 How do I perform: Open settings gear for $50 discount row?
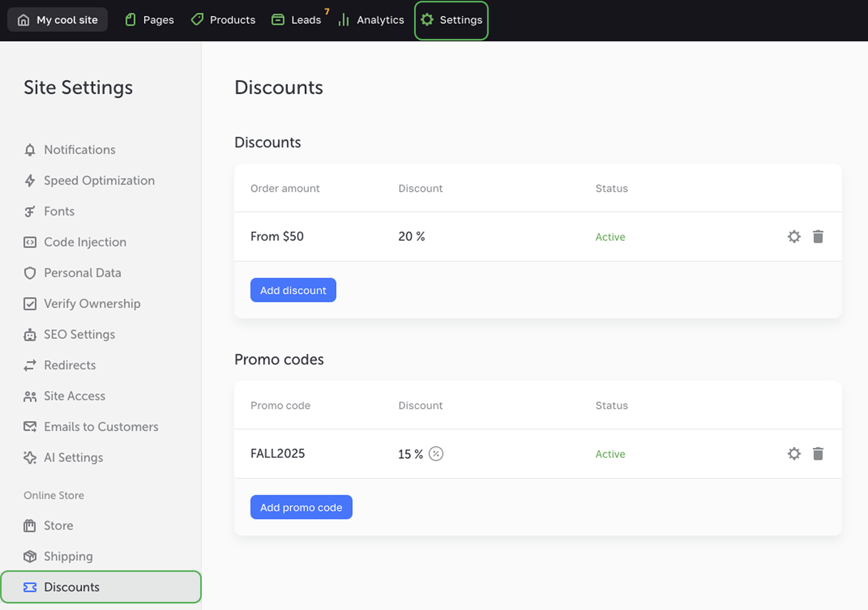tap(794, 236)
